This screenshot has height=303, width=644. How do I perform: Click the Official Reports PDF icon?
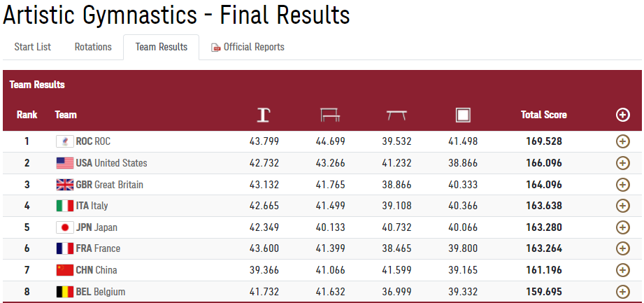point(215,48)
